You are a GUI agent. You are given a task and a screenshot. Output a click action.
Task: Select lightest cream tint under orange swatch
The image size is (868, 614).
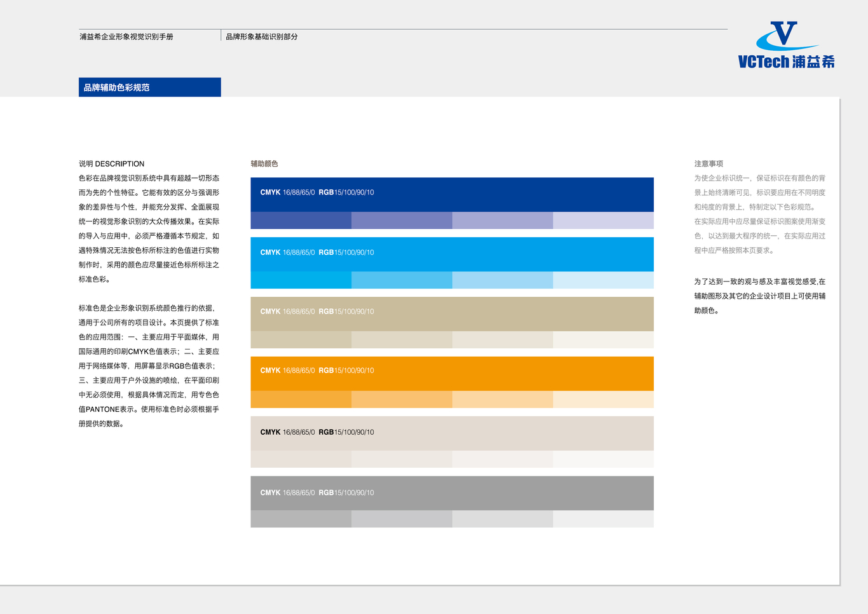pyautogui.click(x=603, y=399)
